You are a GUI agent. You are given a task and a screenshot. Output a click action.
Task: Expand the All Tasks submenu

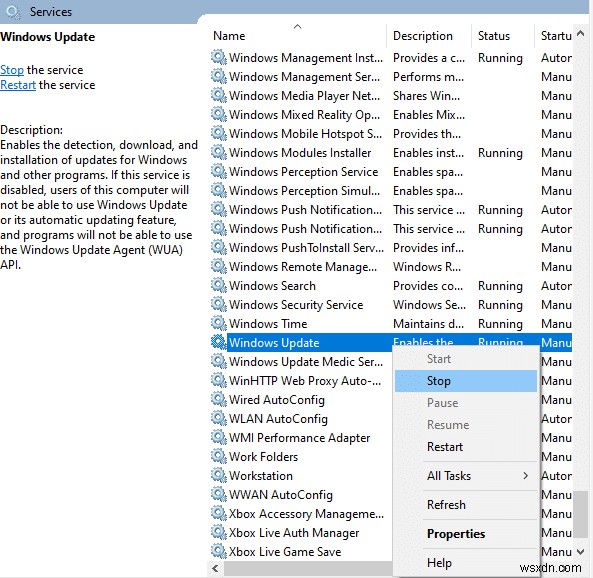pos(466,475)
